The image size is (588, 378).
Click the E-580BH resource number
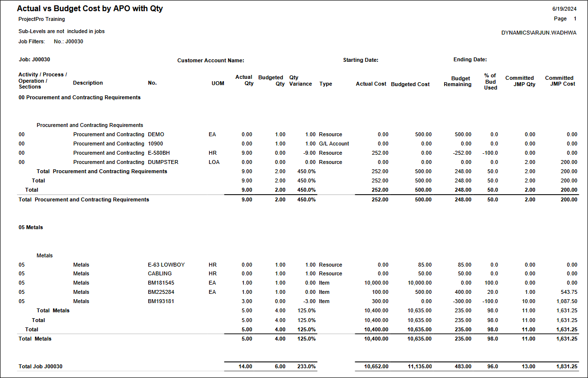(159, 153)
